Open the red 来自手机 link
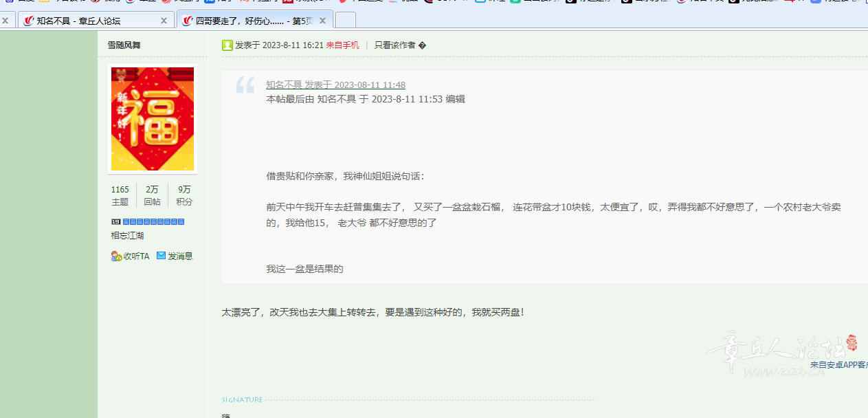868x418 pixels. tap(342, 45)
